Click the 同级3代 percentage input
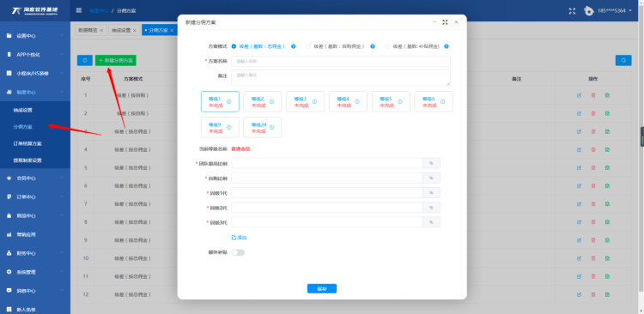Viewport: 644px width, 314px height. (327, 222)
